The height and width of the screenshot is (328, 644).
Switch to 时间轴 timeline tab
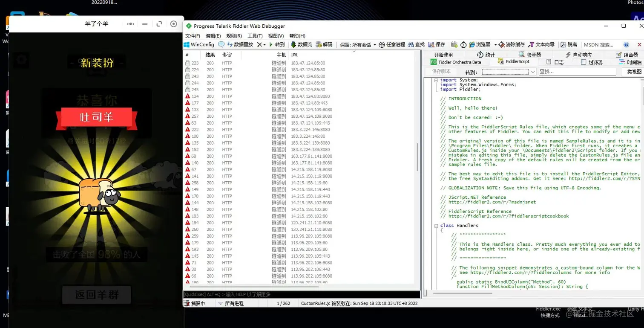pos(630,62)
